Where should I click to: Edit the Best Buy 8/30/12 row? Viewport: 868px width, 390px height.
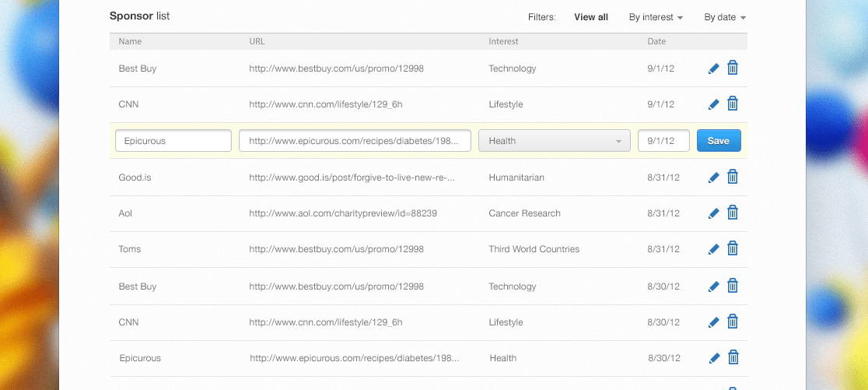click(x=714, y=286)
